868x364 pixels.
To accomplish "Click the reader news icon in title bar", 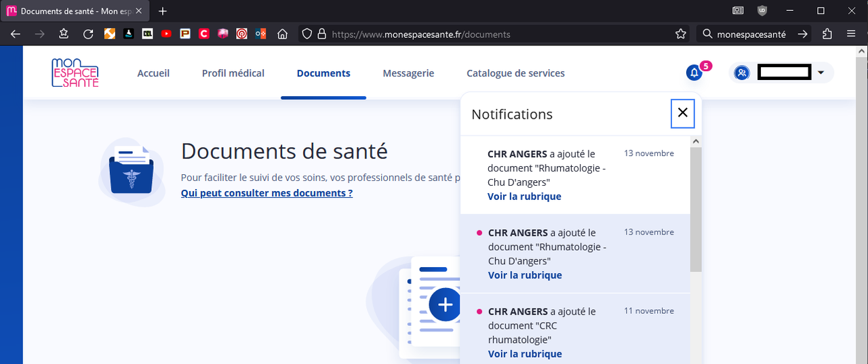I will click(738, 11).
